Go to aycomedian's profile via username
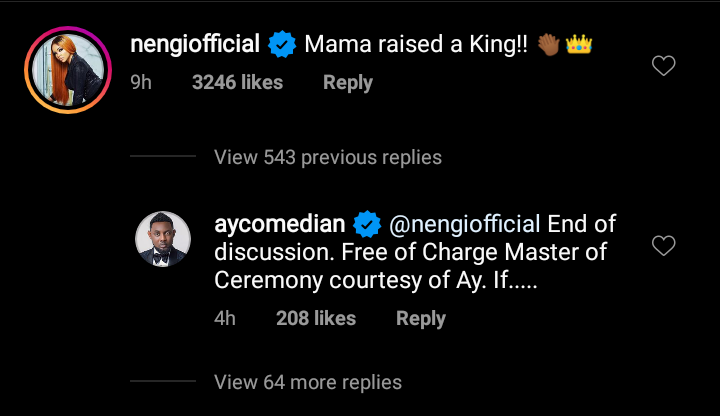This screenshot has height=416, width=720. (x=278, y=222)
